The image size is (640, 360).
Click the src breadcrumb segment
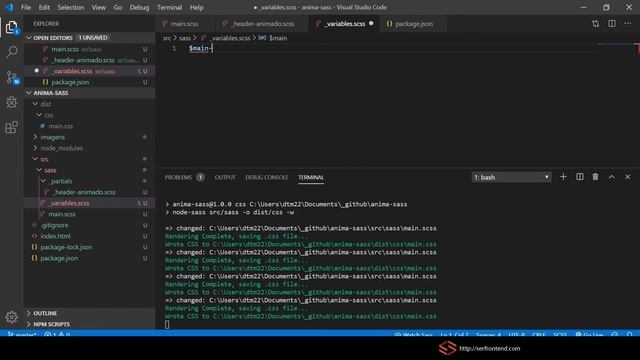[167, 38]
